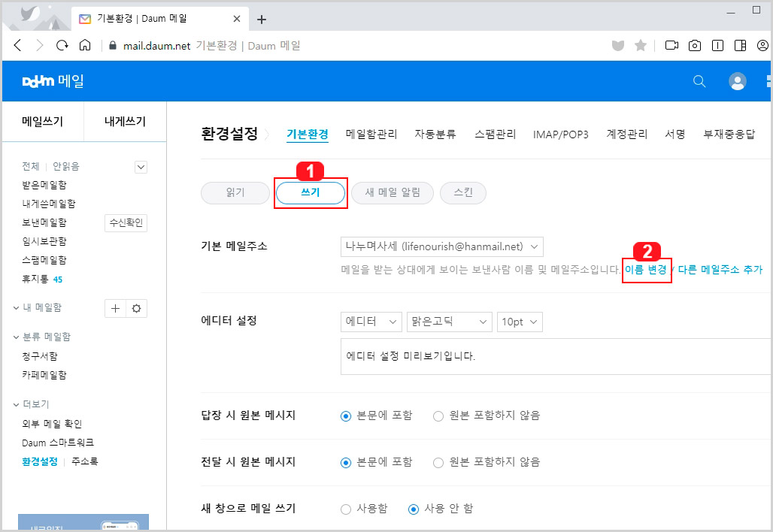The height and width of the screenshot is (532, 773).
Task: Switch to IMAP/POP3 tab
Action: 560,135
